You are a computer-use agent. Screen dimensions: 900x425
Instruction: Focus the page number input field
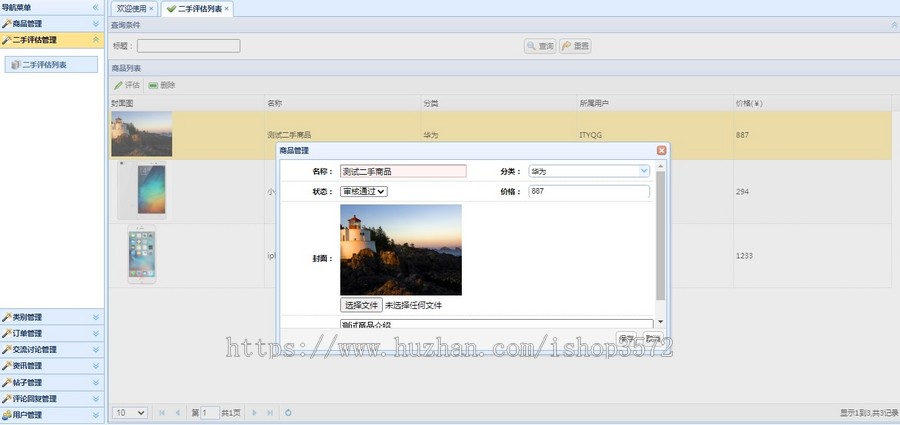(x=210, y=412)
